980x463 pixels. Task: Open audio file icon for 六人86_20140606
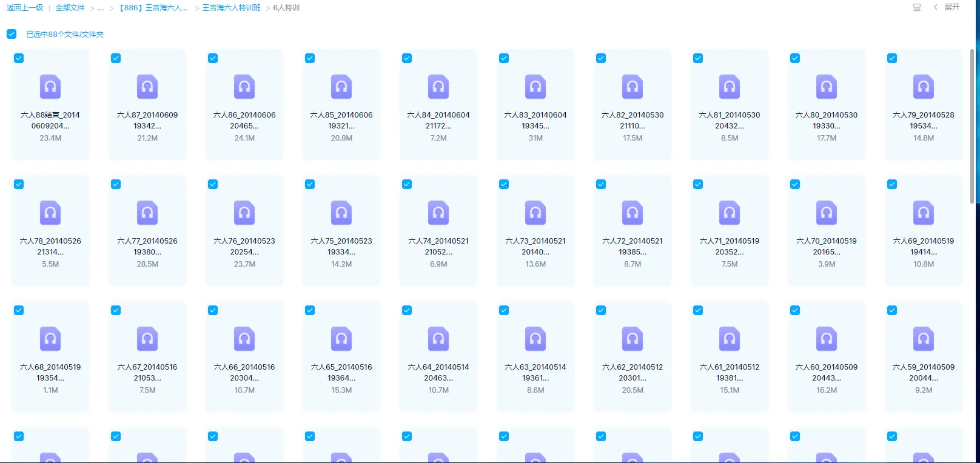pos(244,87)
